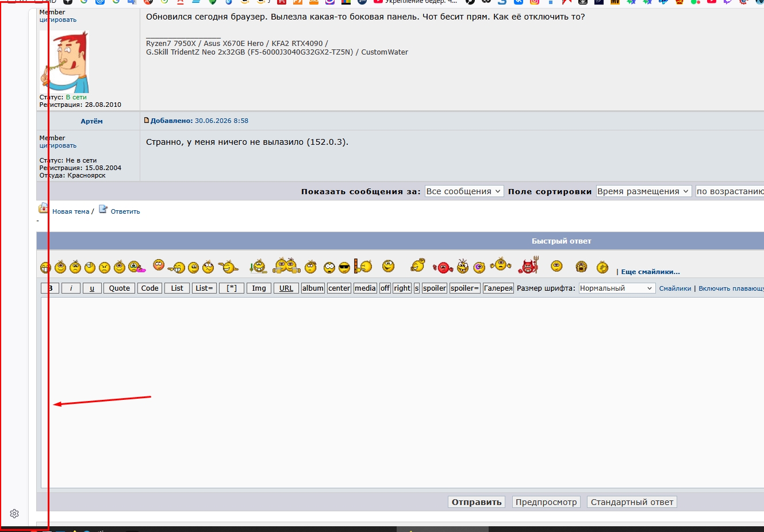This screenshot has height=532, width=764.
Task: Insert the sunglasses smiley
Action: [344, 267]
